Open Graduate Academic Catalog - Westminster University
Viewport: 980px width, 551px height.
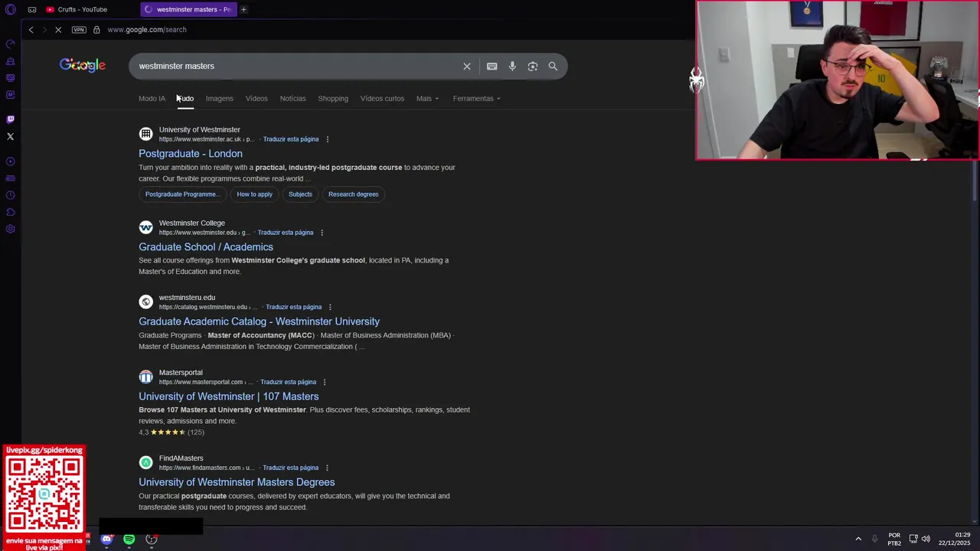pos(259,321)
